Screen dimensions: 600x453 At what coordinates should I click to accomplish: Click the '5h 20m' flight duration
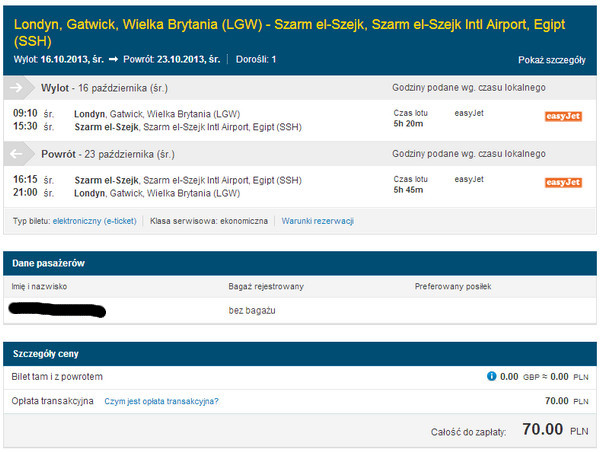(x=408, y=124)
